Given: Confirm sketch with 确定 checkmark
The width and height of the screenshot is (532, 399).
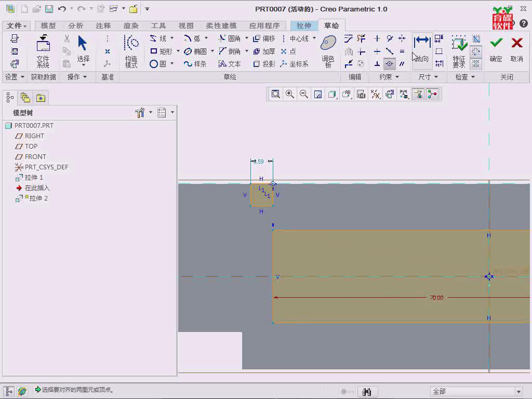Looking at the screenshot, I should tap(496, 49).
